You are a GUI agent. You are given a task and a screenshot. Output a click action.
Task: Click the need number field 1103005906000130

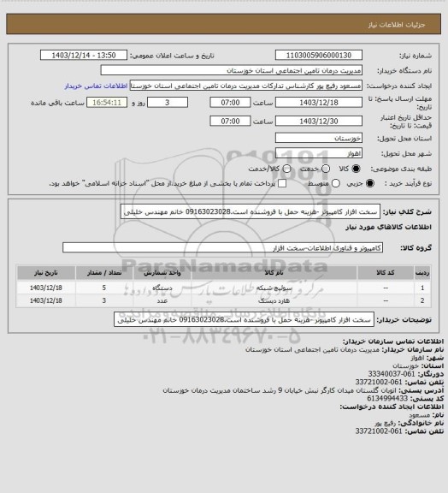[x=319, y=55]
